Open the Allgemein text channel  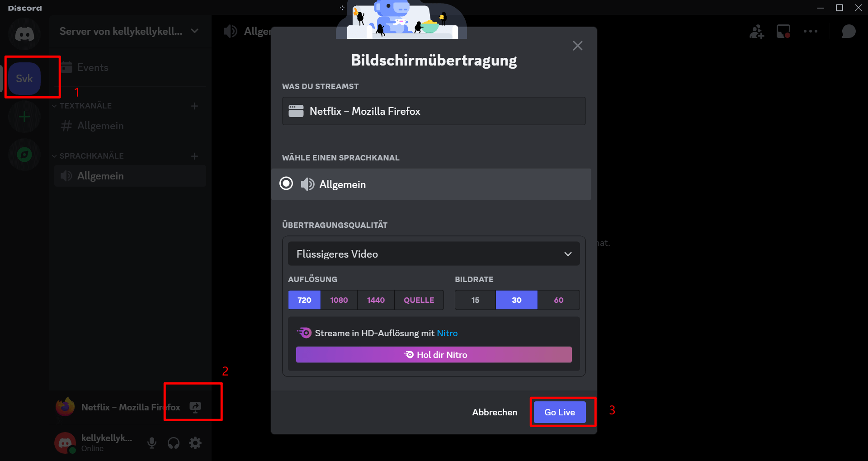[x=130, y=126]
